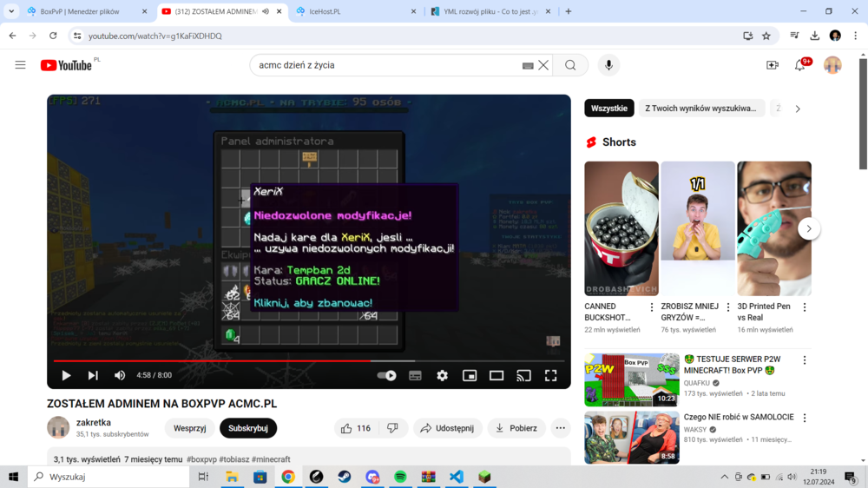868x488 pixels.
Task: Toggle subtitles in the player
Action: pos(415,376)
